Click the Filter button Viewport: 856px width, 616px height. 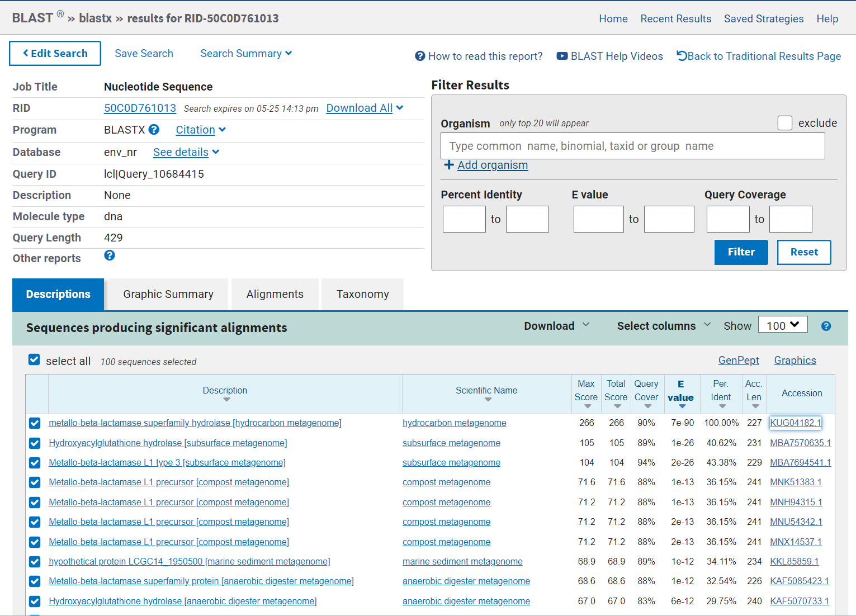click(741, 252)
